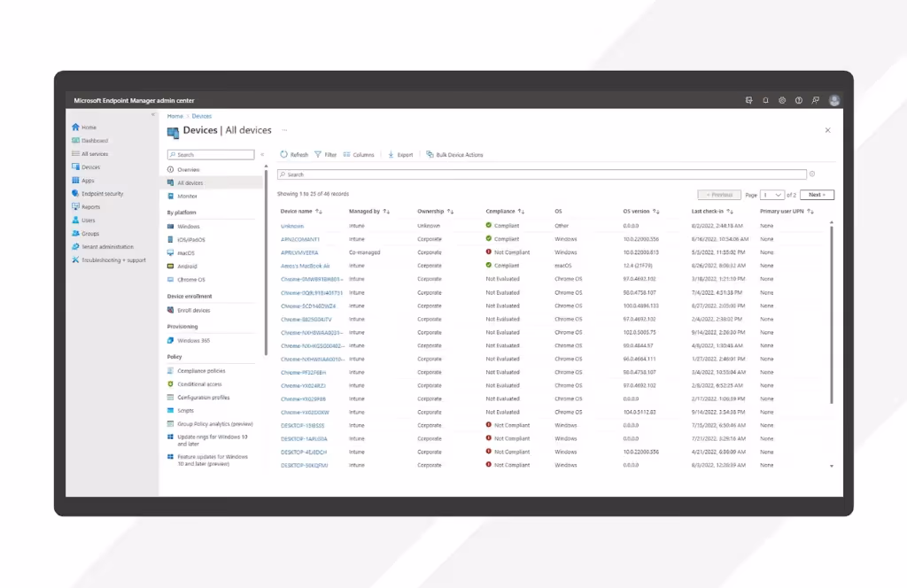Open the account avatar menu
Viewport: 907px width, 588px height.
[x=834, y=100]
